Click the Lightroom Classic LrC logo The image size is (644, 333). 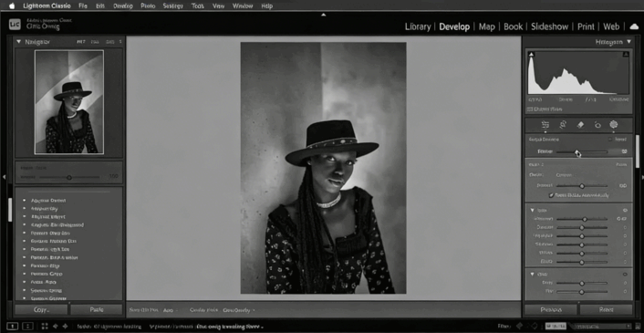coord(15,25)
